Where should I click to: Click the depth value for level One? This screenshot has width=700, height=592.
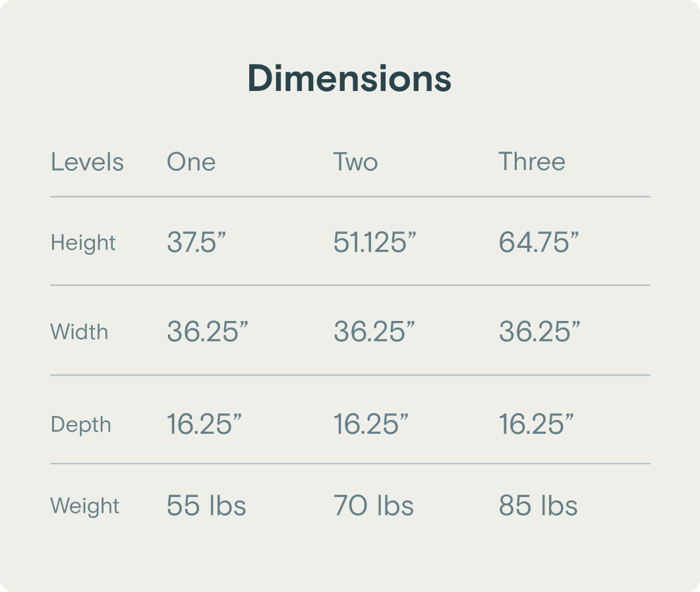coord(204,425)
